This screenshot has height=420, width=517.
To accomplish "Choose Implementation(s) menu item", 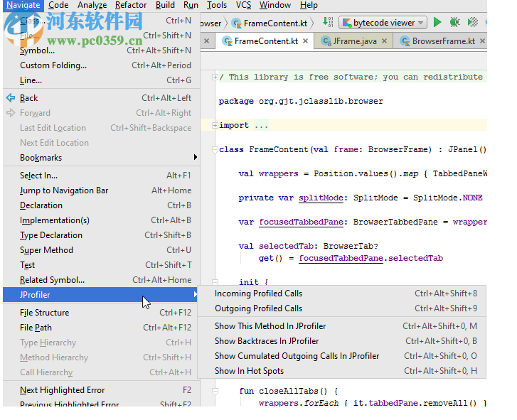I will [x=101, y=220].
